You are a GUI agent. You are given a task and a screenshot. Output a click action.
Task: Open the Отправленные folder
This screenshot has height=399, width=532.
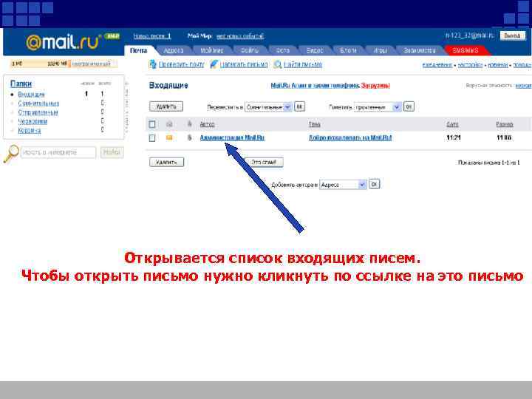[38, 112]
